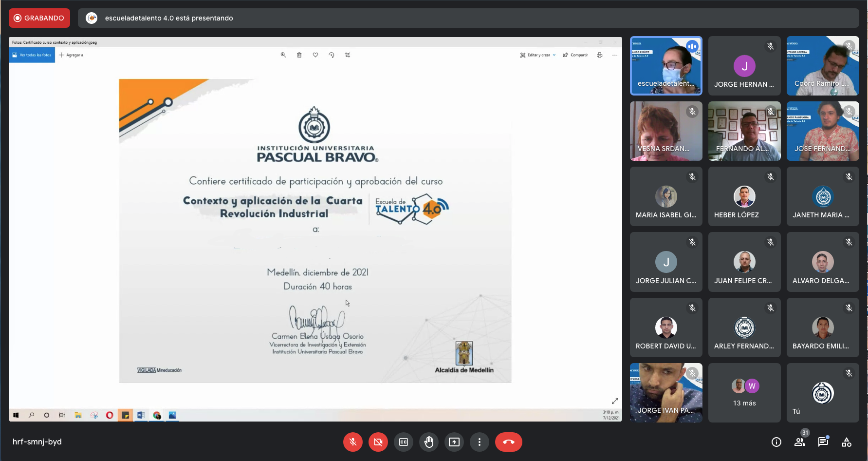Click the JOSE FERNAND video tile
Image resolution: width=868 pixels, height=461 pixels.
(x=823, y=131)
